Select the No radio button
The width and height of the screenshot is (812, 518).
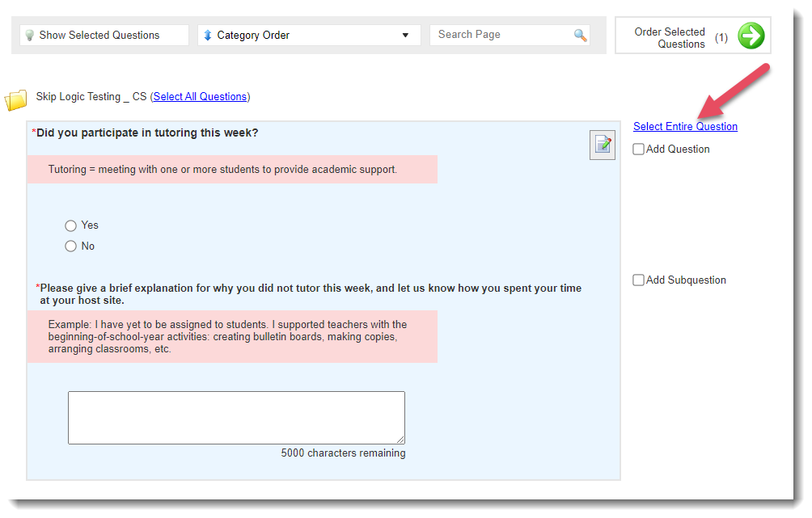70,246
